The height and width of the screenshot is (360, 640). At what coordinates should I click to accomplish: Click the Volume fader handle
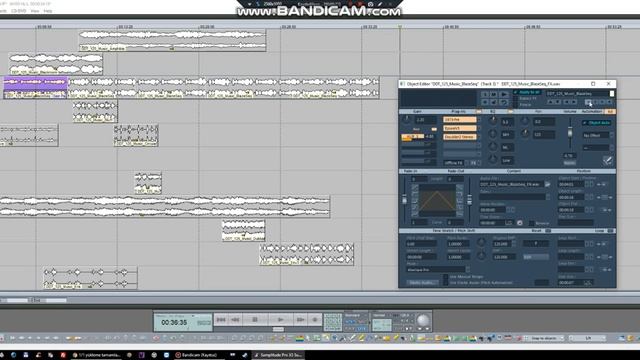(570, 133)
